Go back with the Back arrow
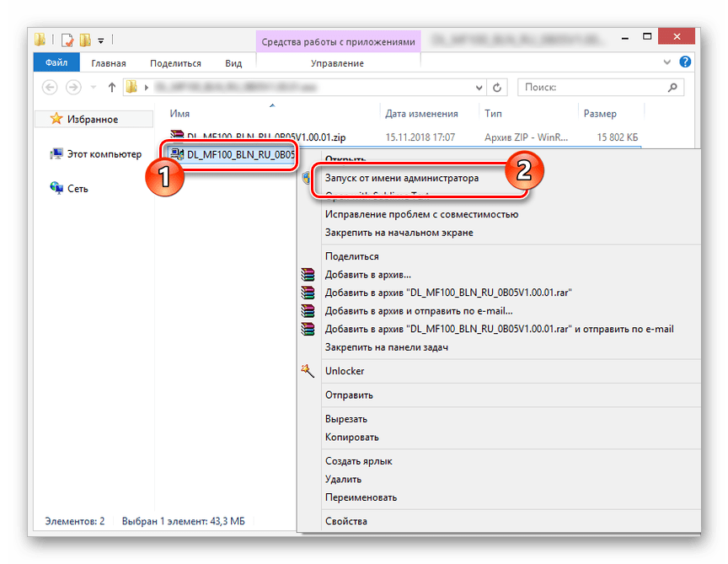This screenshot has width=728, height=564. [x=50, y=87]
